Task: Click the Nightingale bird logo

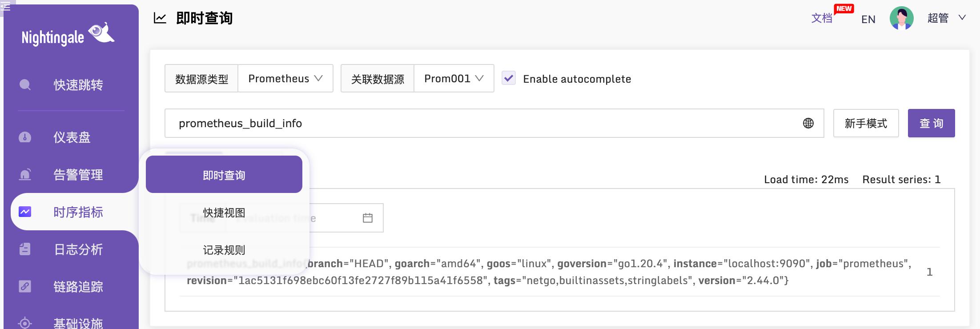Action: pos(101,33)
